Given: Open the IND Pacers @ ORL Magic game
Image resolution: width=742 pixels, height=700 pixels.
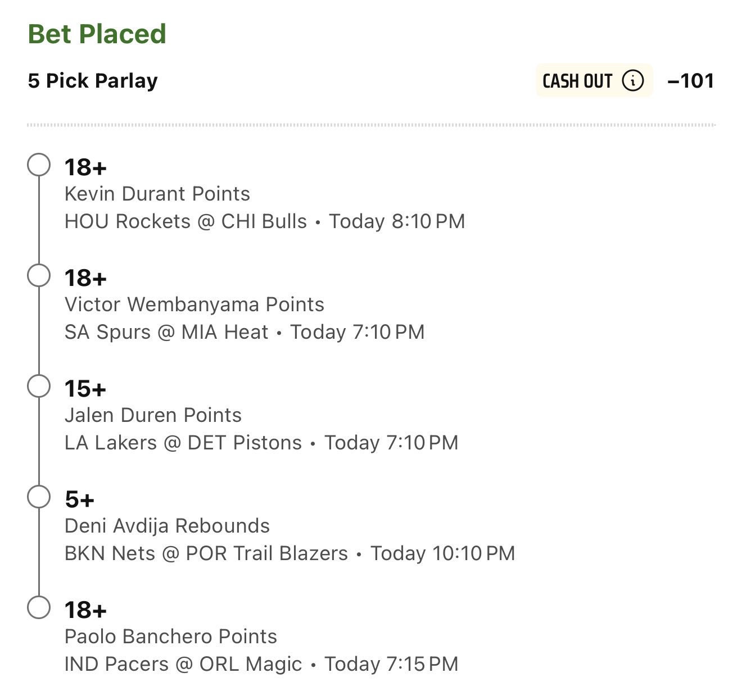Looking at the screenshot, I should tap(183, 664).
